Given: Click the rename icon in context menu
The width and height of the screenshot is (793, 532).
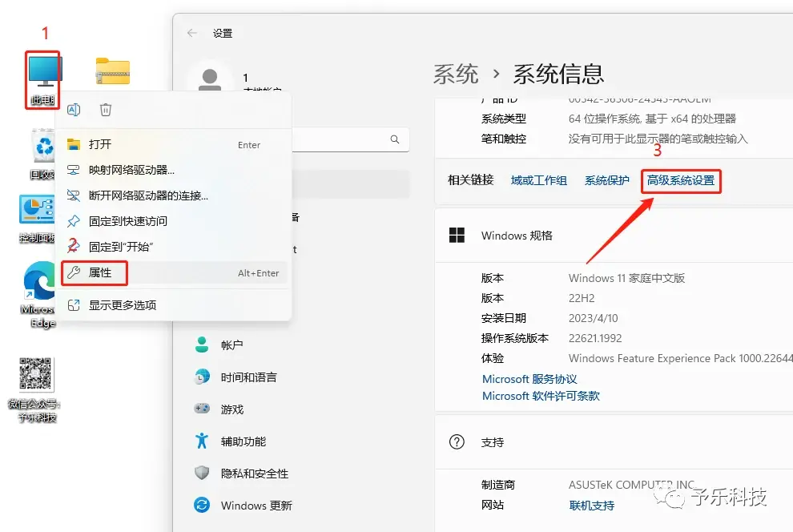Looking at the screenshot, I should (x=74, y=110).
